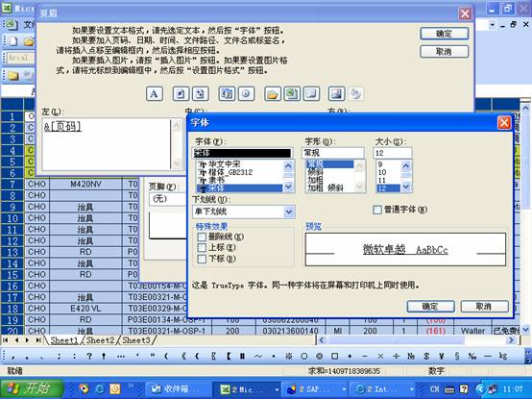Select 加粗 font style

click(329, 180)
